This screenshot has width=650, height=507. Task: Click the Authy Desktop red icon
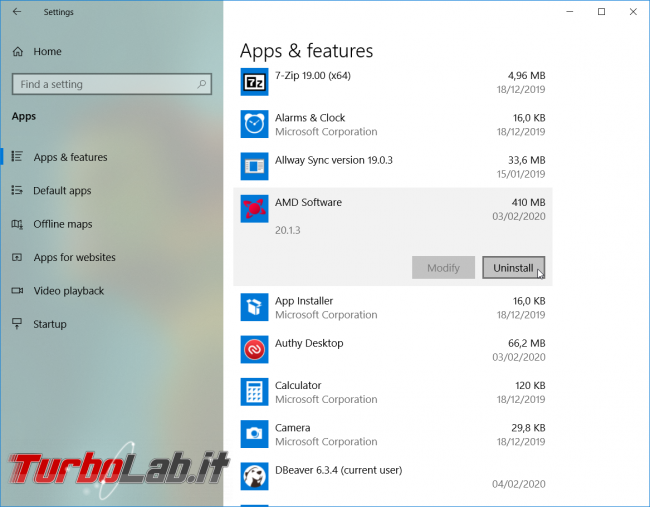(x=254, y=349)
